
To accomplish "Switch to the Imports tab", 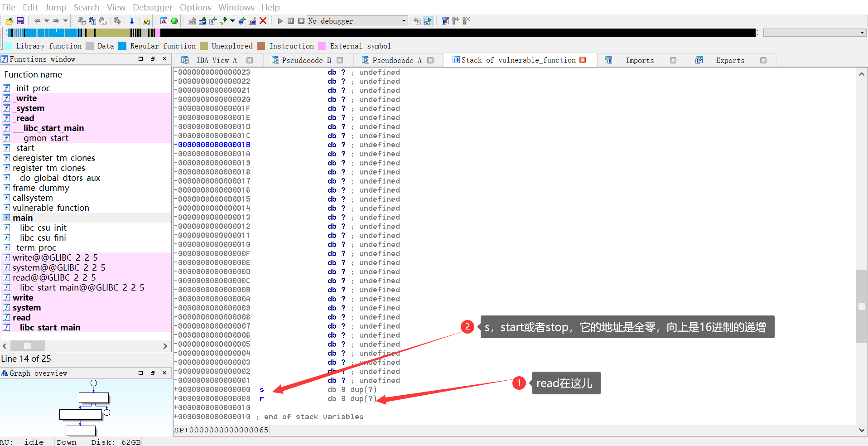I will point(640,60).
